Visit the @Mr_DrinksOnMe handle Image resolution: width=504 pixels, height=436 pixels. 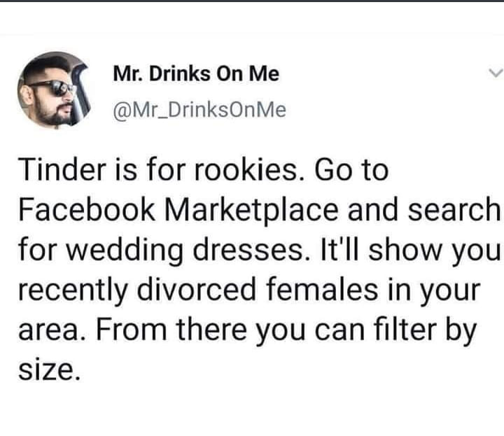(x=199, y=110)
